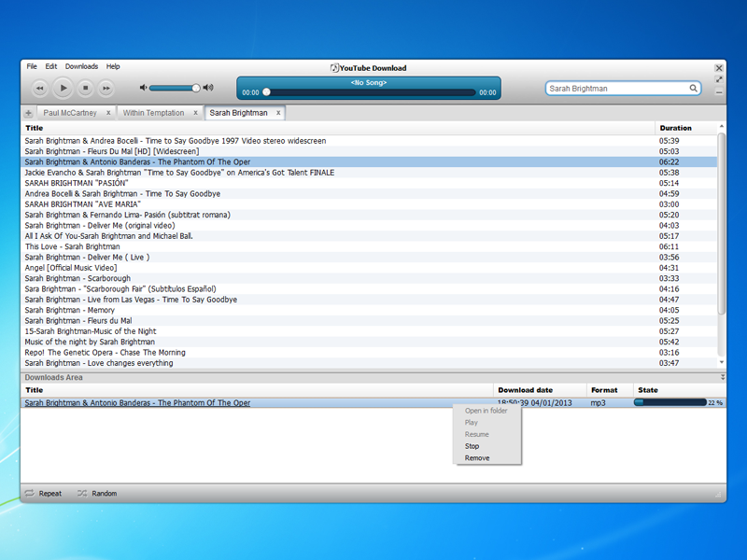Sort results by the Title column header

click(x=338, y=128)
